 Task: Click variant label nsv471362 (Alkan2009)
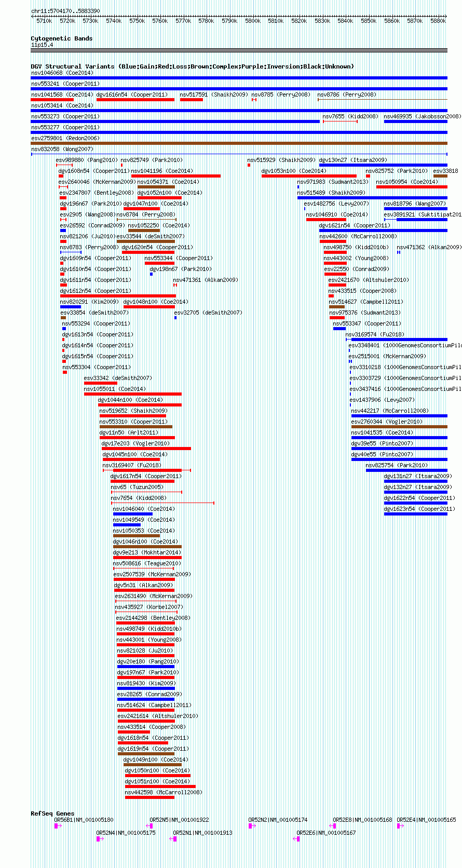point(429,247)
